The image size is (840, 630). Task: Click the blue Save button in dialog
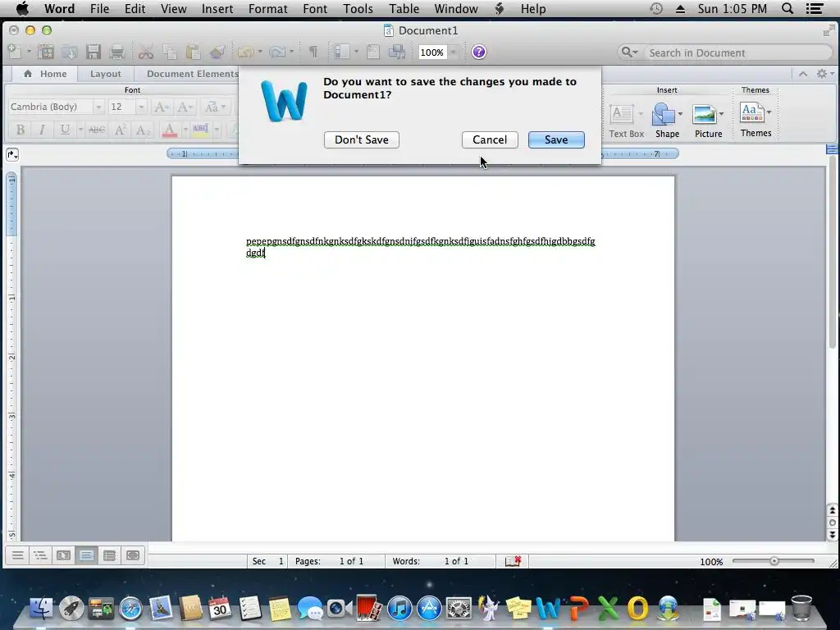(x=556, y=139)
